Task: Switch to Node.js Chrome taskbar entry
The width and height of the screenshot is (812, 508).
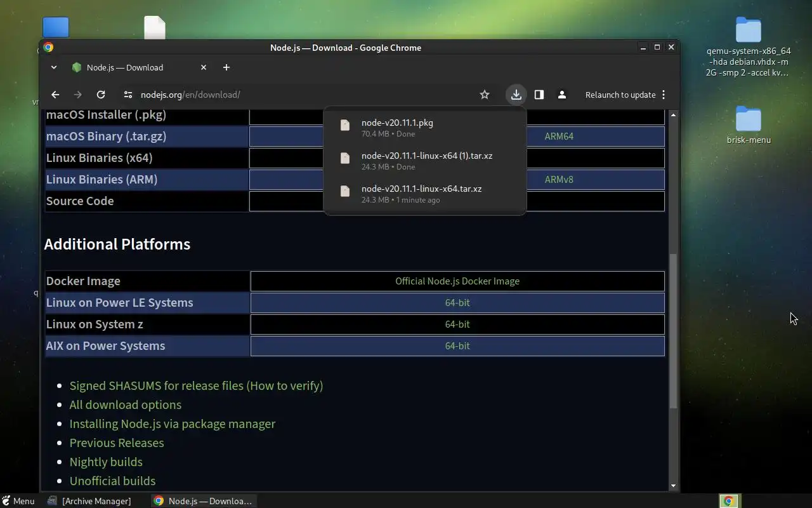Action: pos(204,501)
